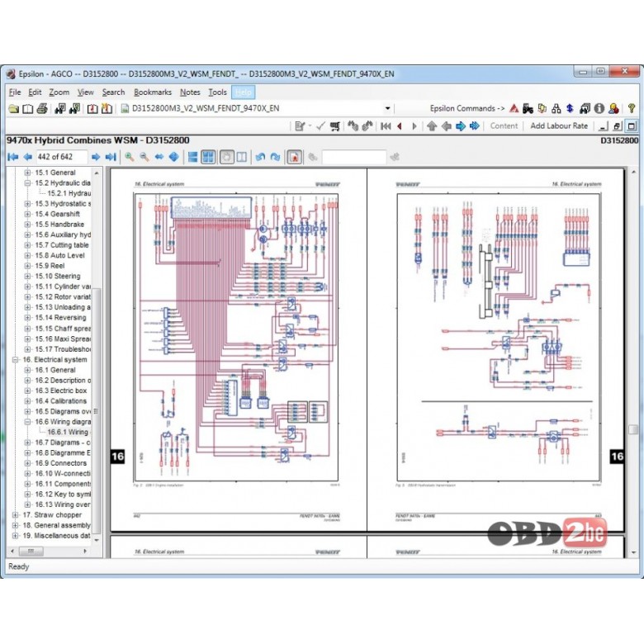This screenshot has width=644, height=644.
Task: Rotate page counterclockwise
Action: click(260, 157)
